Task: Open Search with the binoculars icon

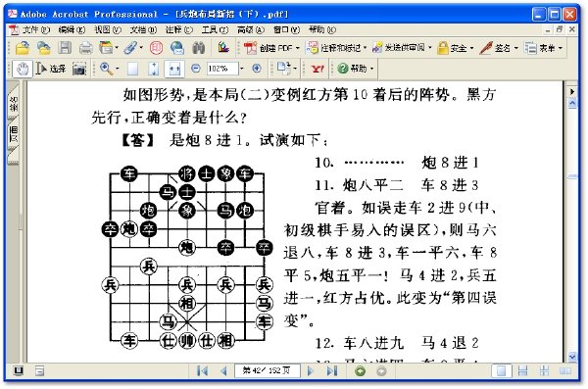Action: [198, 48]
